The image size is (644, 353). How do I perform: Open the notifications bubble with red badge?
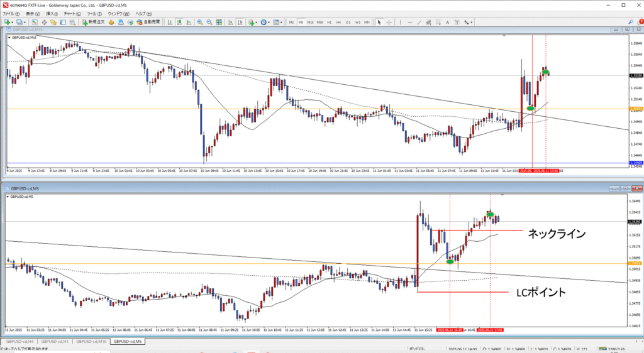[x=640, y=22]
